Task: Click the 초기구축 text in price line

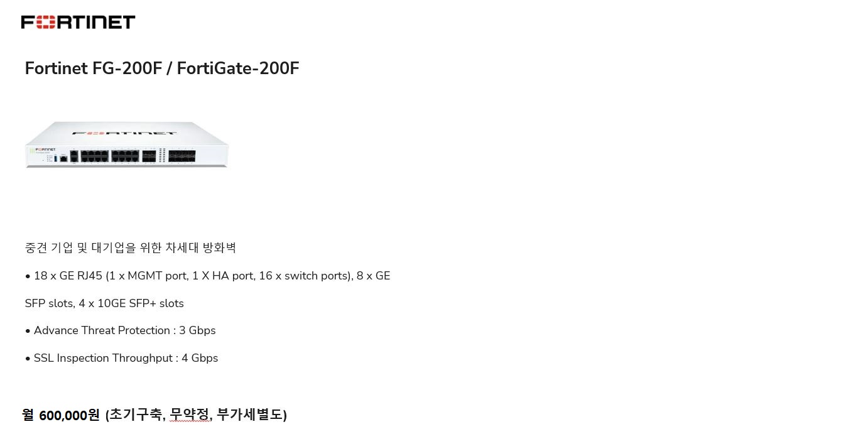Action: pyautogui.click(x=137, y=415)
